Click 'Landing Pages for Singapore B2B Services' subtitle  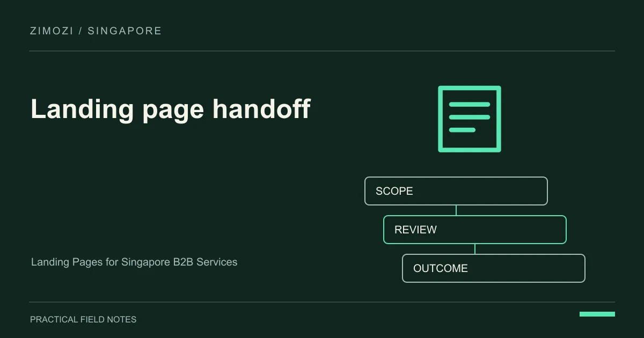(x=134, y=262)
